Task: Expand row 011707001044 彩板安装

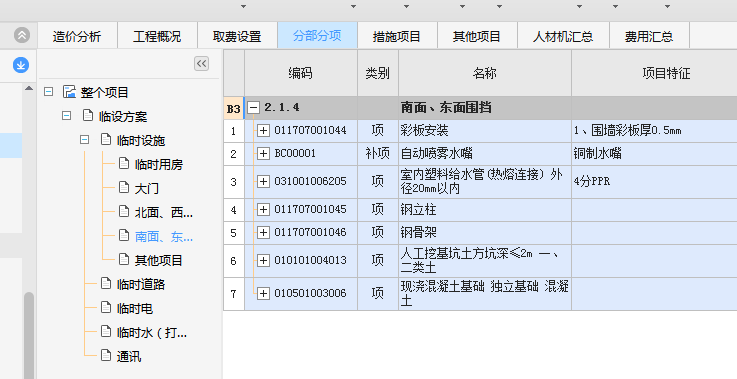Action: point(263,131)
